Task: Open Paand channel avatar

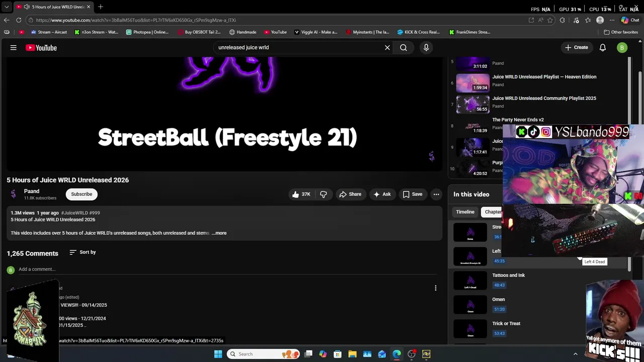Action: click(x=14, y=194)
